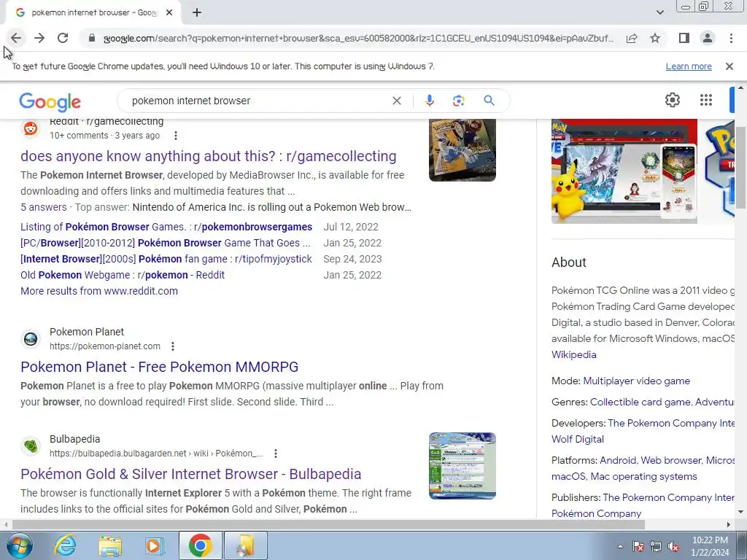
Task: Open the Windows Start menu
Action: tap(19, 545)
